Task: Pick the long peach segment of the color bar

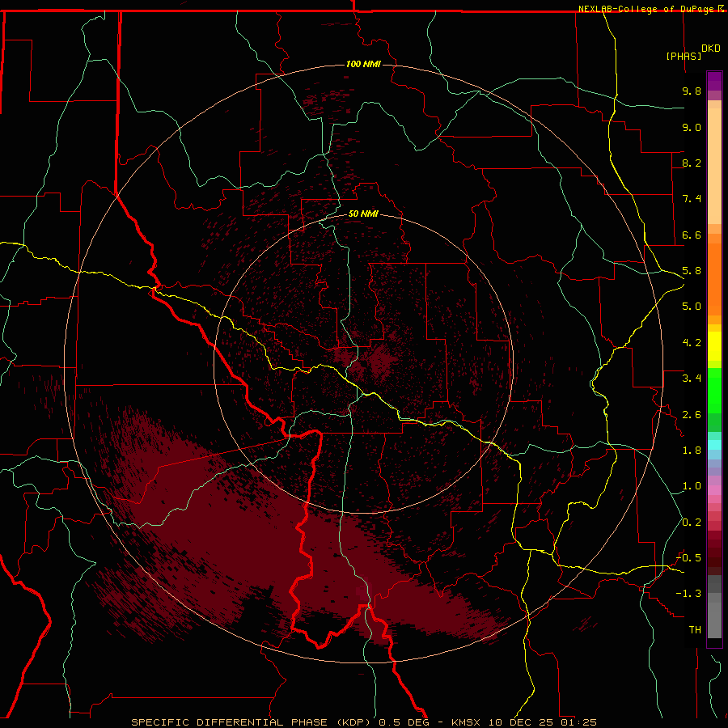Action: tap(714, 166)
